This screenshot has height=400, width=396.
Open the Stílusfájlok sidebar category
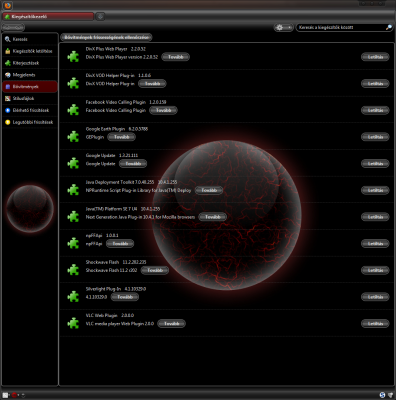click(x=30, y=99)
